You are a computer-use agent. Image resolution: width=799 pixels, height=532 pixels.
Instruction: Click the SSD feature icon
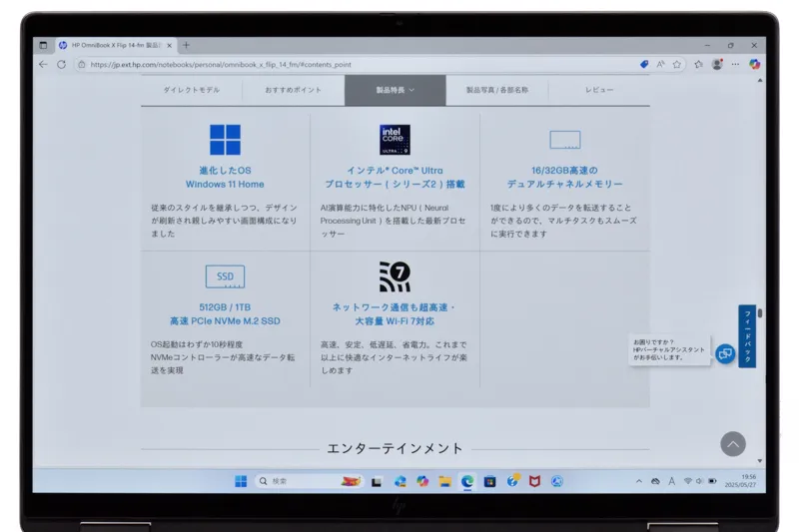[225, 276]
